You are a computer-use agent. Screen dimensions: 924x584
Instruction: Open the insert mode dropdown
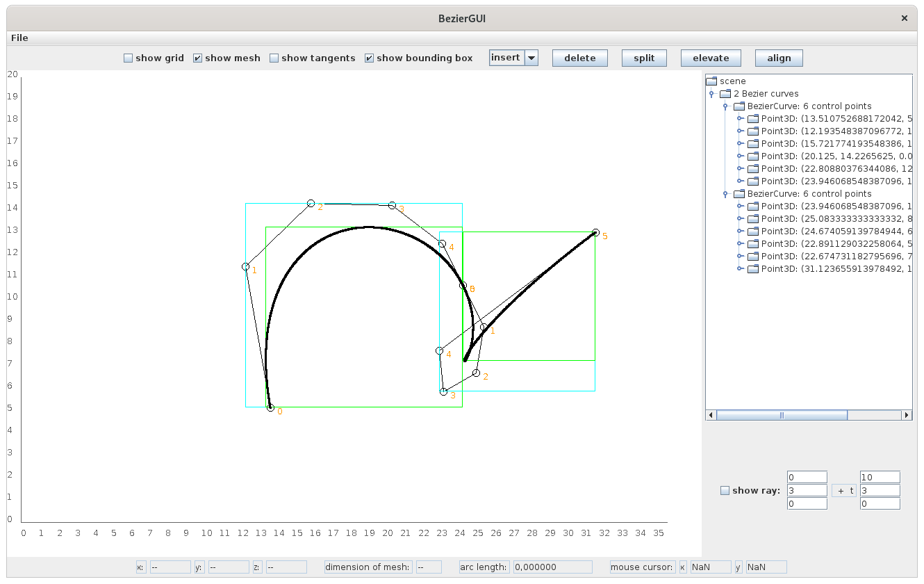531,58
